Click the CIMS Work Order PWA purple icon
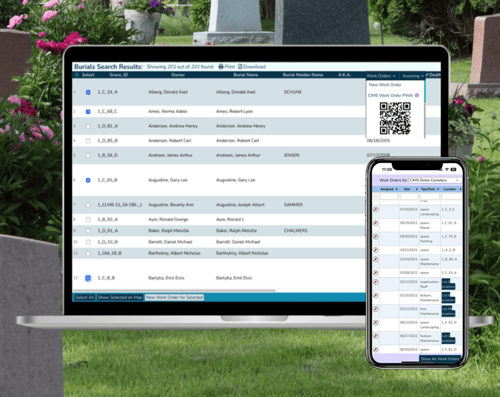 [417, 95]
